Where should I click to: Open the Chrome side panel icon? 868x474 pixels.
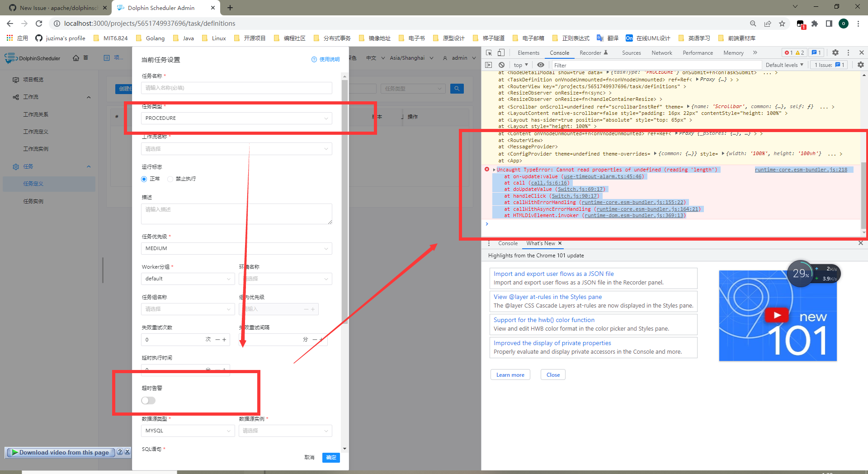point(829,24)
